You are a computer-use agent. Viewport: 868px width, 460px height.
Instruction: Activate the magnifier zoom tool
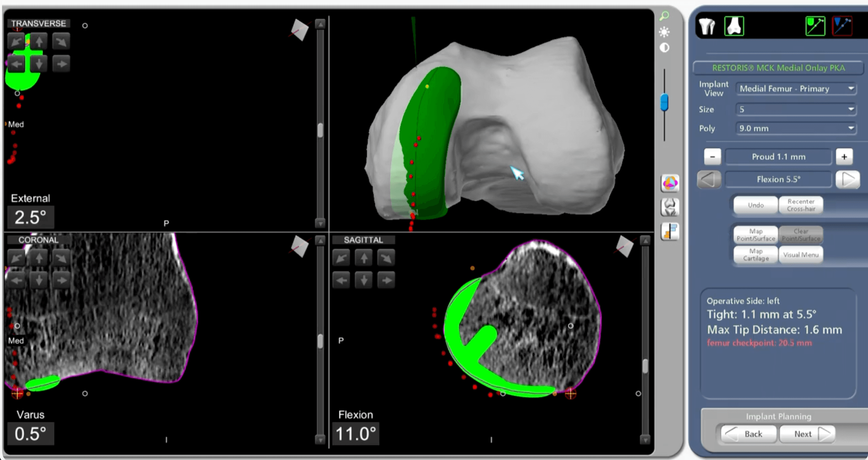[x=664, y=16]
